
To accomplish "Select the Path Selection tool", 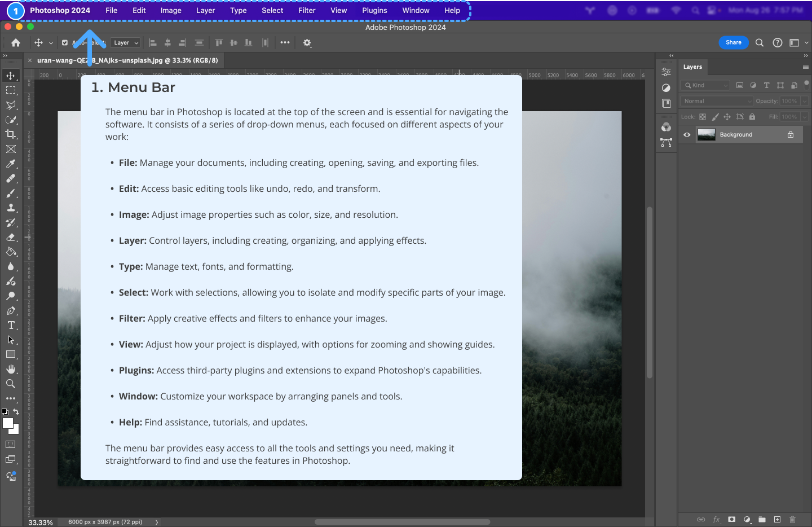I will click(x=11, y=340).
